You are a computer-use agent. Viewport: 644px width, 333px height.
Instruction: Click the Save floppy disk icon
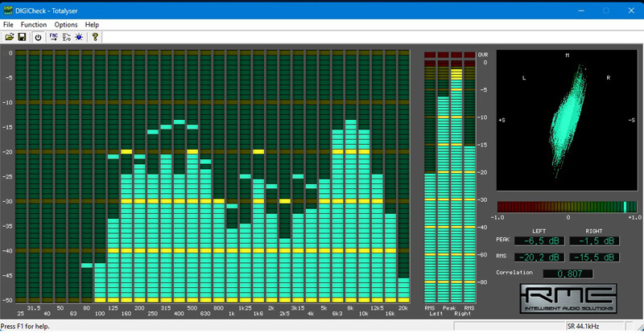pyautogui.click(x=22, y=37)
